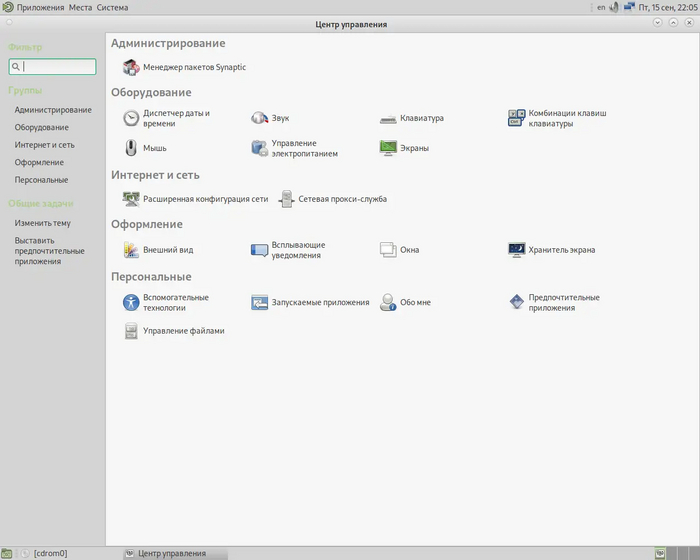The height and width of the screenshot is (560, 700).
Task: Select Оборудование group in sidebar
Action: 42,127
